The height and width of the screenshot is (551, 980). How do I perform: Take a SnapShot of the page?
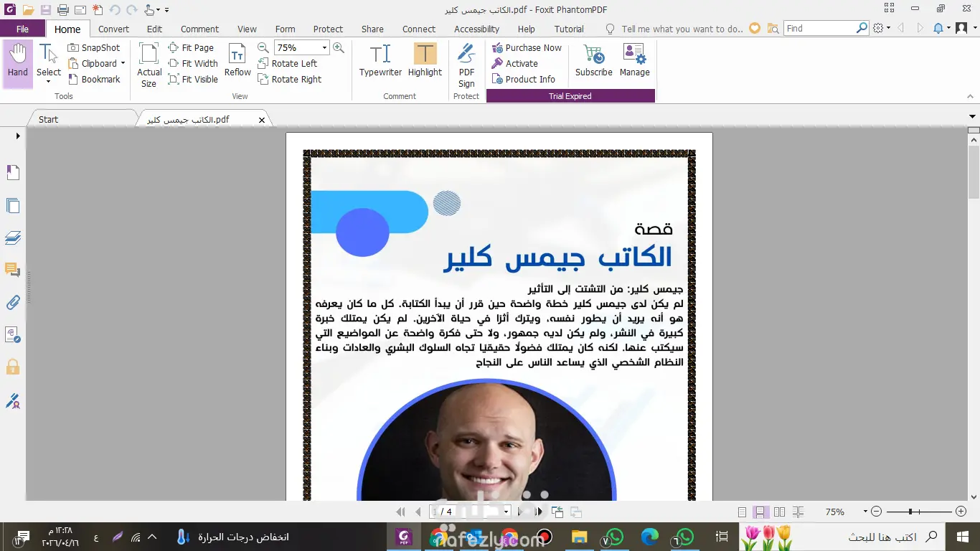click(x=94, y=47)
